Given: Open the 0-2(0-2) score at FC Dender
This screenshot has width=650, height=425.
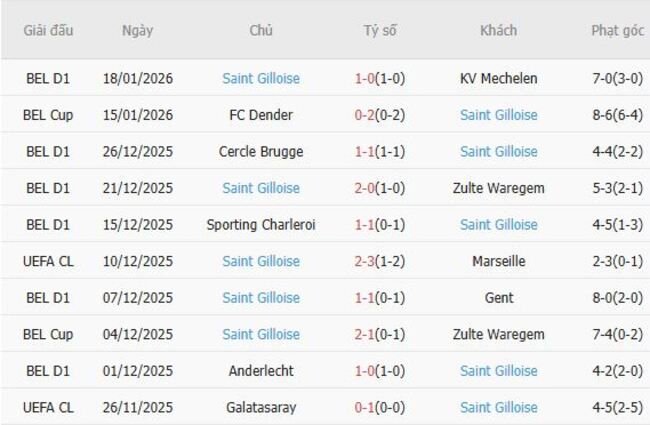Looking at the screenshot, I should (x=379, y=115).
